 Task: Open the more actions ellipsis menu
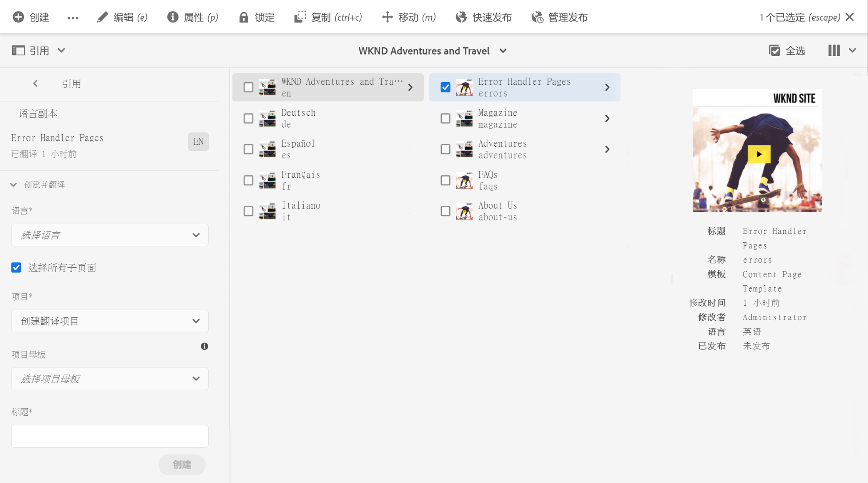pos(73,18)
